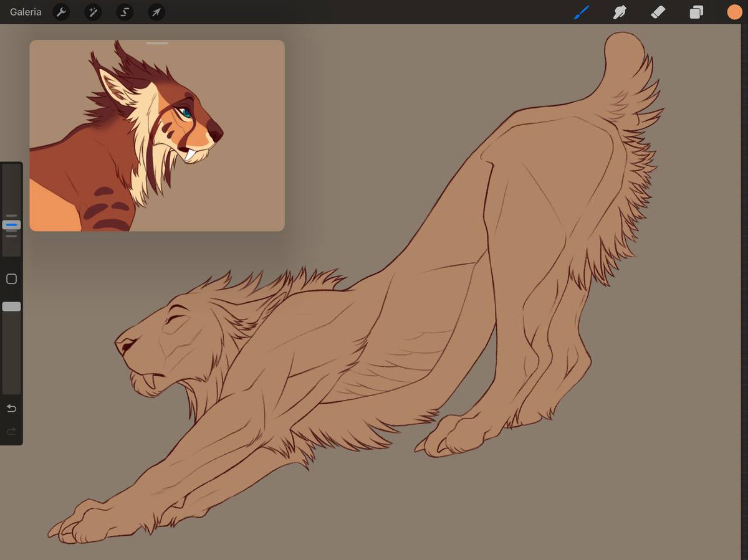Click the brush size slider handle
The height and width of the screenshot is (560, 748).
pos(11,225)
